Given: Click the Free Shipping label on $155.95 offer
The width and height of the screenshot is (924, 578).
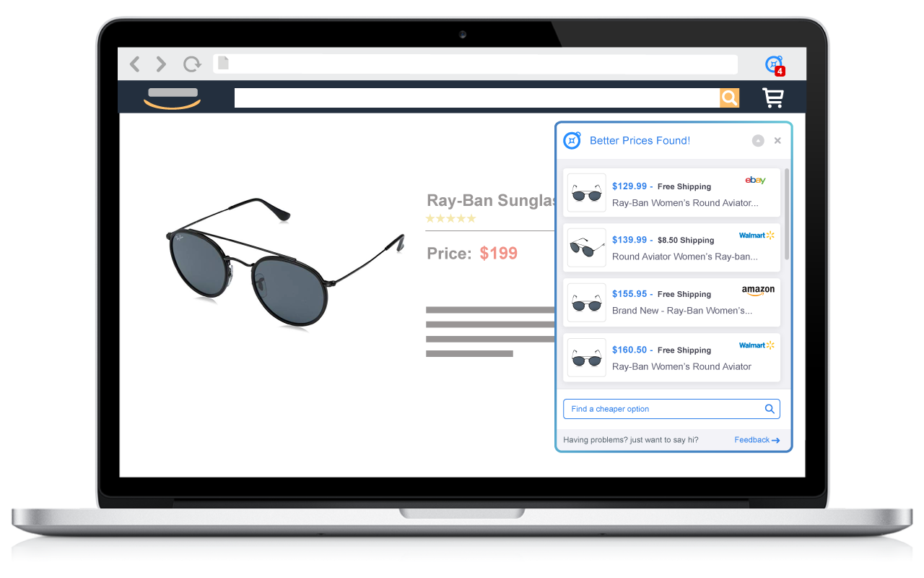Looking at the screenshot, I should coord(684,294).
